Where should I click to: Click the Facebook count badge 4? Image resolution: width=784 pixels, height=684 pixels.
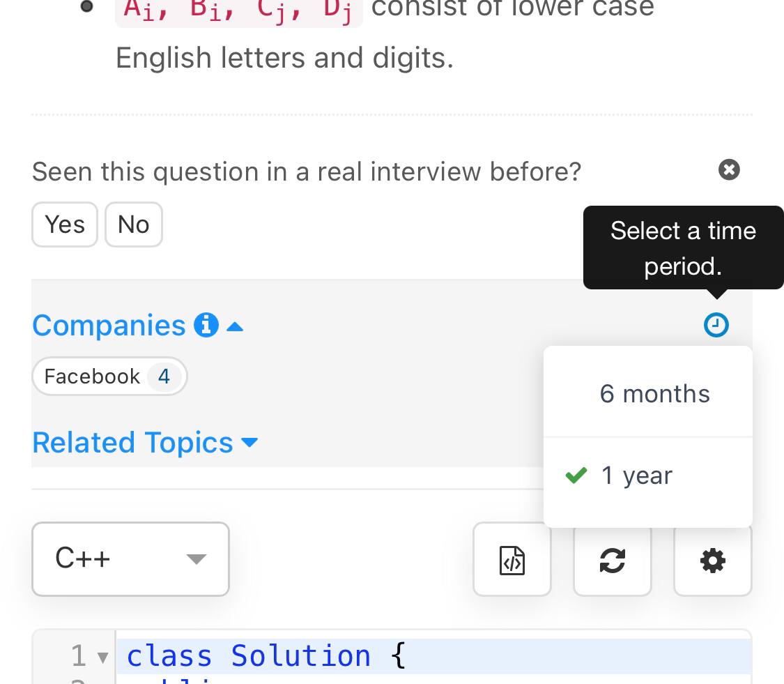coord(164,377)
